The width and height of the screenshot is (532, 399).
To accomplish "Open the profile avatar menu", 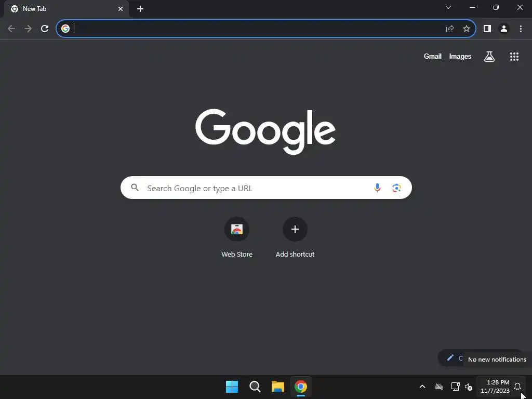I will coord(504,29).
